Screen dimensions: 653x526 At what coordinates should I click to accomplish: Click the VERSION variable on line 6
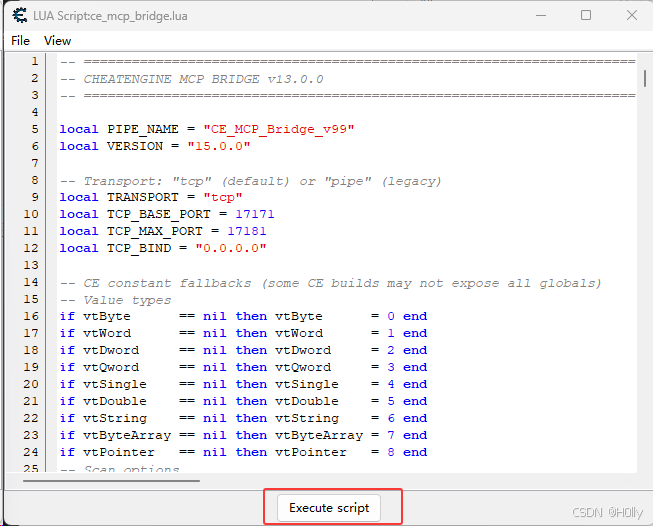pyautogui.click(x=135, y=146)
